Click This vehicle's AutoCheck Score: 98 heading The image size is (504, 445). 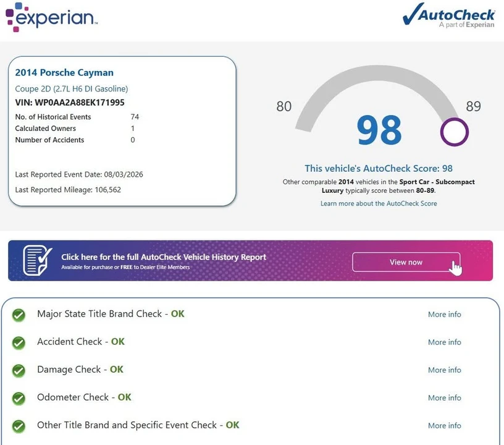tap(379, 169)
